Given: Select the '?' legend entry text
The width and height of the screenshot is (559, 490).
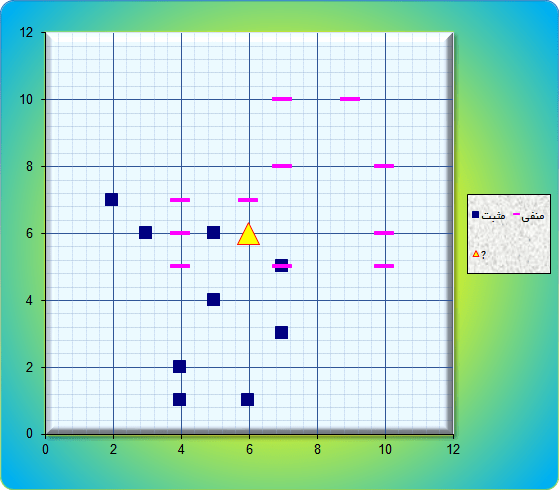Looking at the screenshot, I should point(483,255).
